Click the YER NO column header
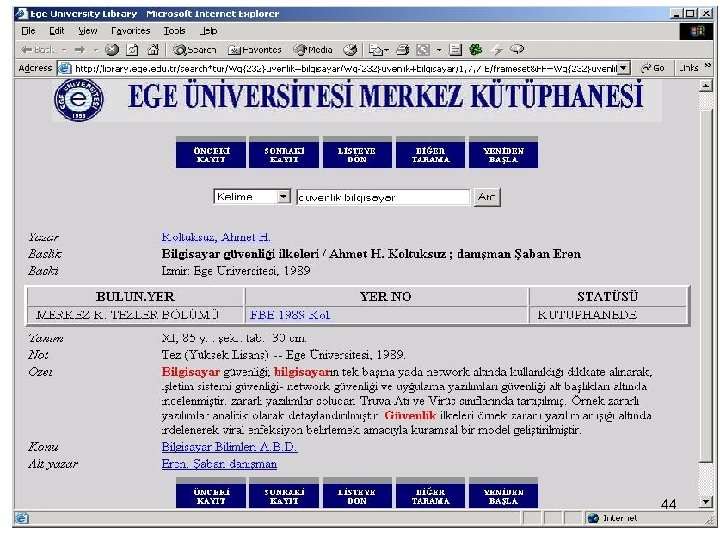 point(386,297)
